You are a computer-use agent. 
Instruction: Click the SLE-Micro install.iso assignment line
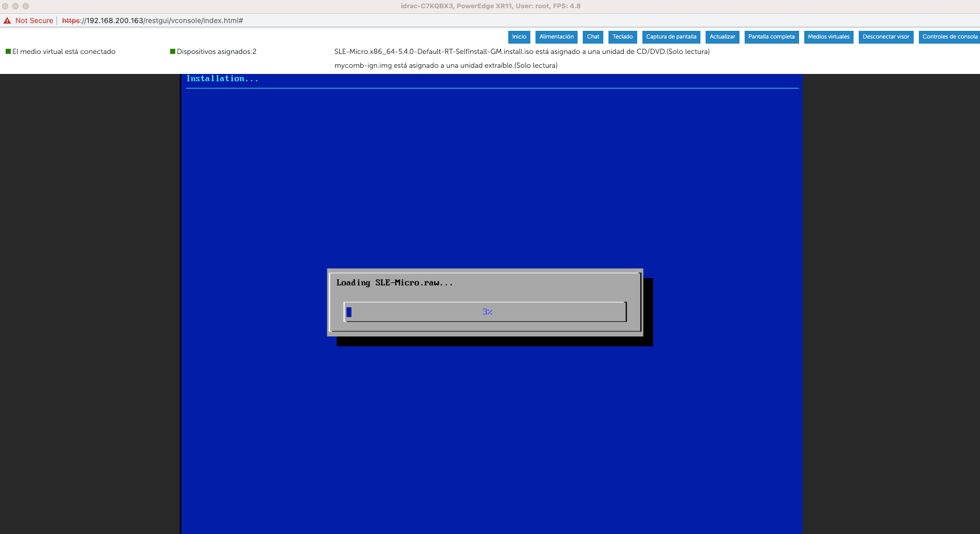pyautogui.click(x=522, y=51)
